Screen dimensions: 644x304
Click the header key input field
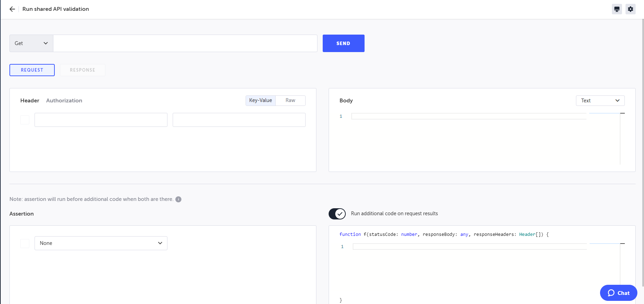(x=101, y=120)
